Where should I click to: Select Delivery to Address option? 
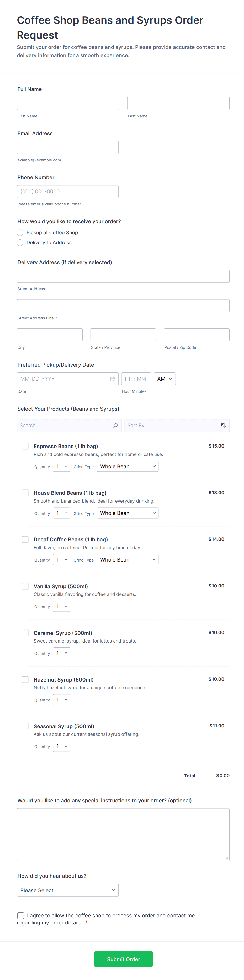[x=20, y=243]
